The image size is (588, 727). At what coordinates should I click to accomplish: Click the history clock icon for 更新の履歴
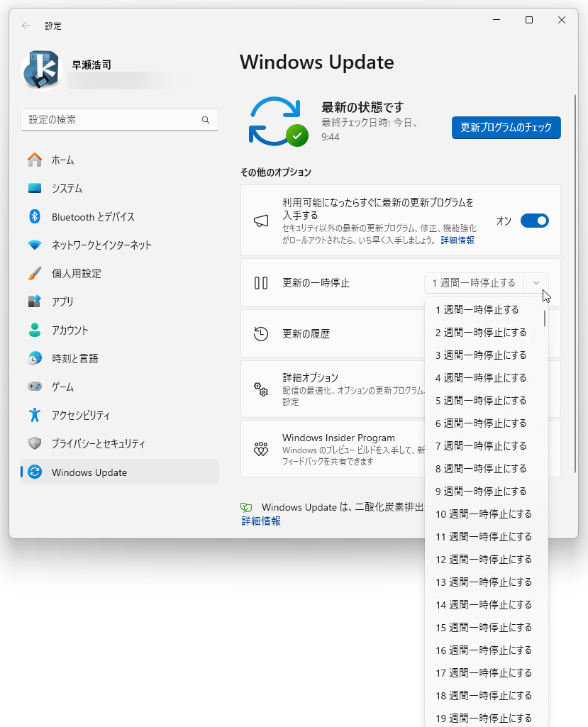tap(261, 334)
